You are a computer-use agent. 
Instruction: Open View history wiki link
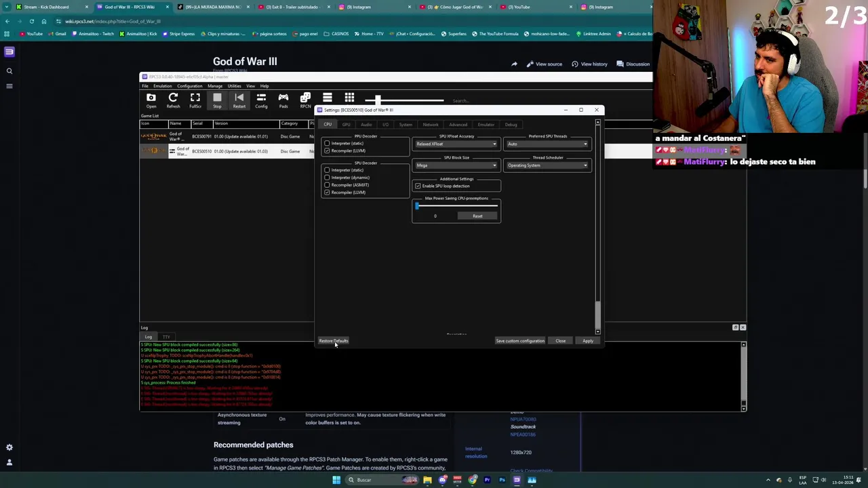(589, 64)
